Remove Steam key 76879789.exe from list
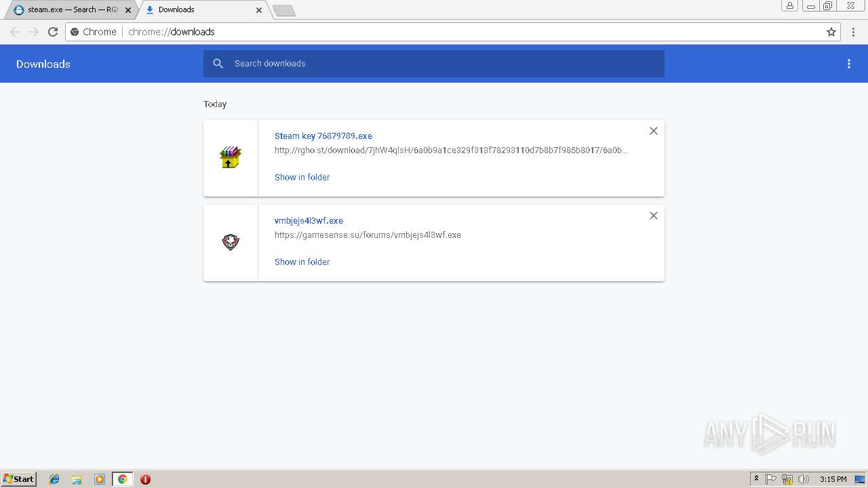Viewport: 868px width, 488px height. [x=654, y=131]
